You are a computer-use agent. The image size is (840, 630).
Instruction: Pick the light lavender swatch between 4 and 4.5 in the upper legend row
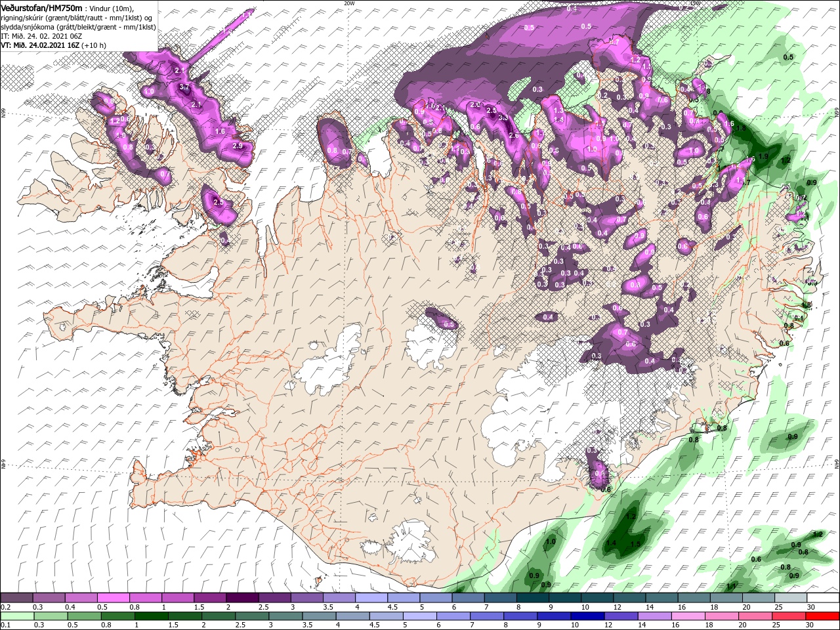click(x=371, y=598)
